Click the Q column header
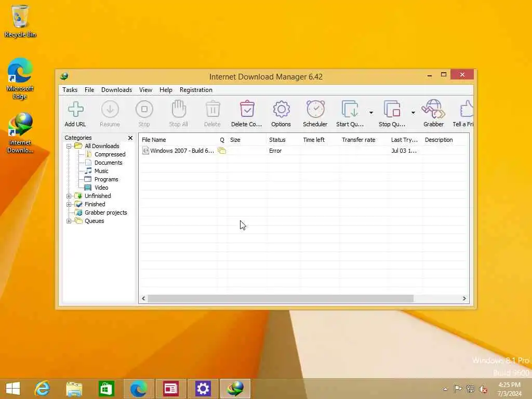 [x=222, y=140]
